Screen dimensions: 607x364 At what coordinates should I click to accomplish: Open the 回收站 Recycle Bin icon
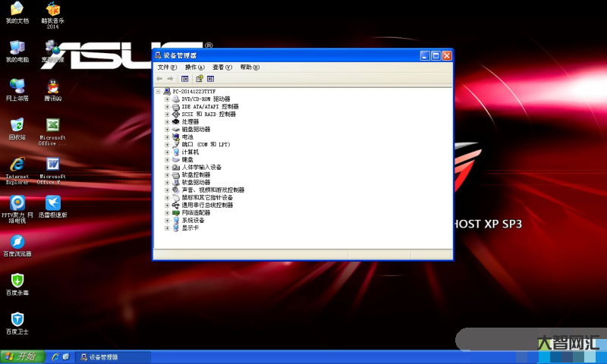pos(17,126)
